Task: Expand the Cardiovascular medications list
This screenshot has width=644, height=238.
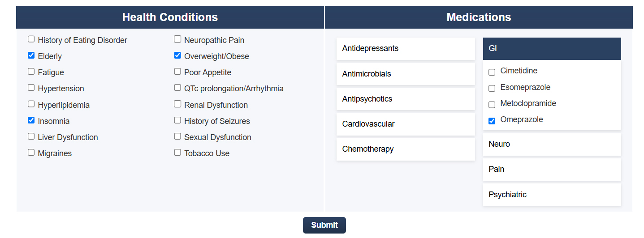Action: (406, 124)
